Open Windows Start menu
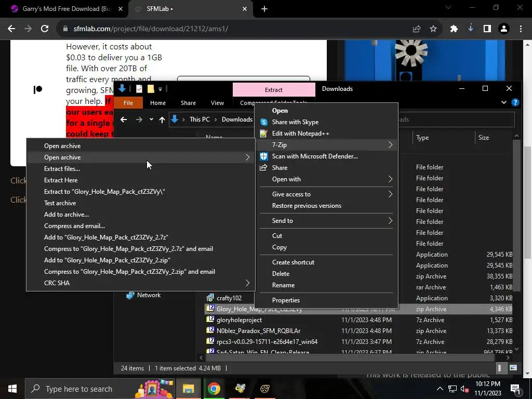Image resolution: width=532 pixels, height=399 pixels. click(x=12, y=389)
